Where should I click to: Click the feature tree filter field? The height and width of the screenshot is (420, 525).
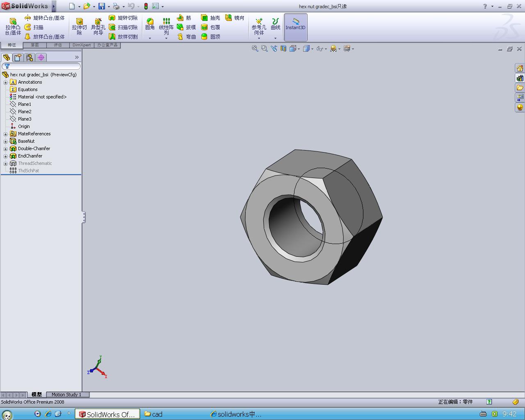pos(41,66)
